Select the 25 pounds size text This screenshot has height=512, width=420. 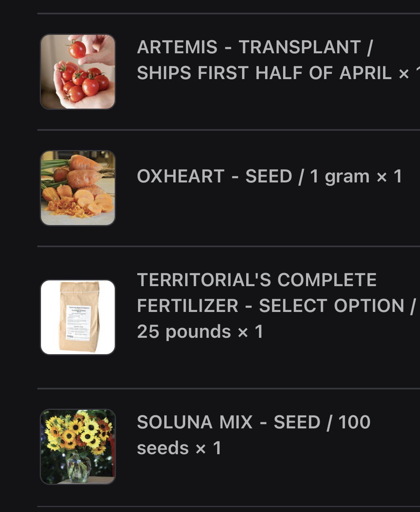tap(184, 332)
